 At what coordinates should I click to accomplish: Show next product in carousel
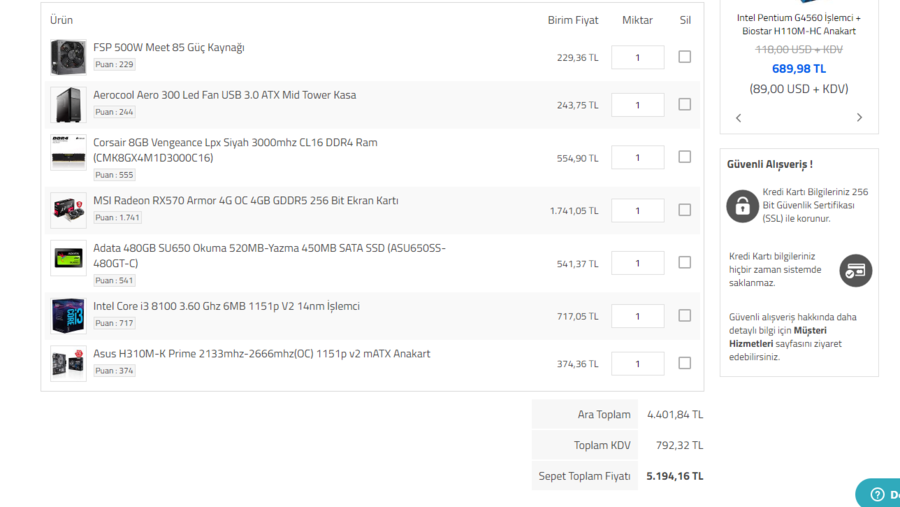pyautogui.click(x=859, y=118)
